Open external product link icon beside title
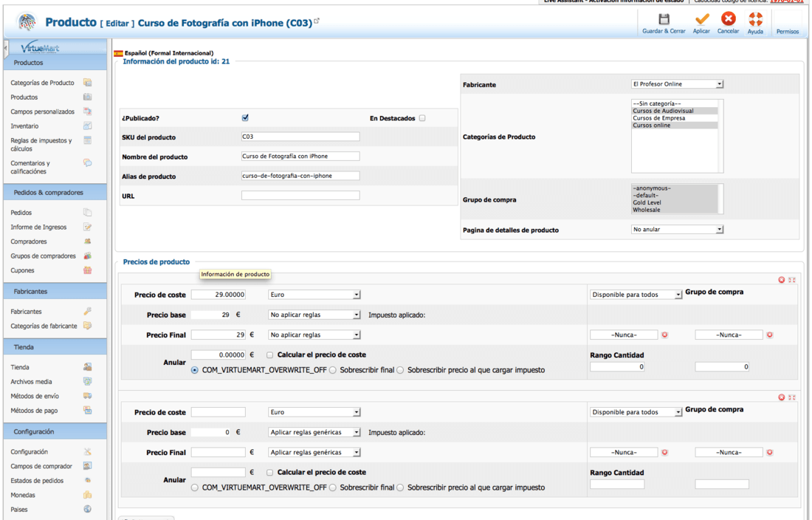The width and height of the screenshot is (812, 520). [317, 21]
